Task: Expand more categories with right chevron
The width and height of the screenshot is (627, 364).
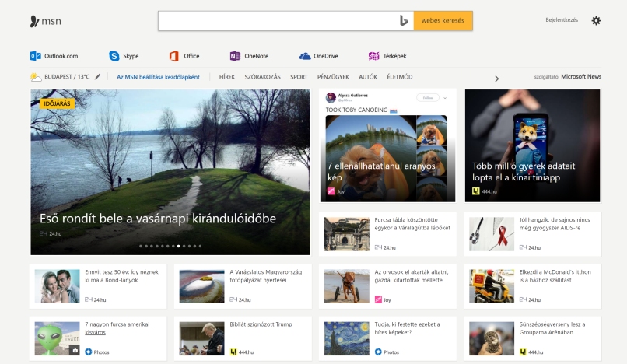Action: pyautogui.click(x=496, y=79)
